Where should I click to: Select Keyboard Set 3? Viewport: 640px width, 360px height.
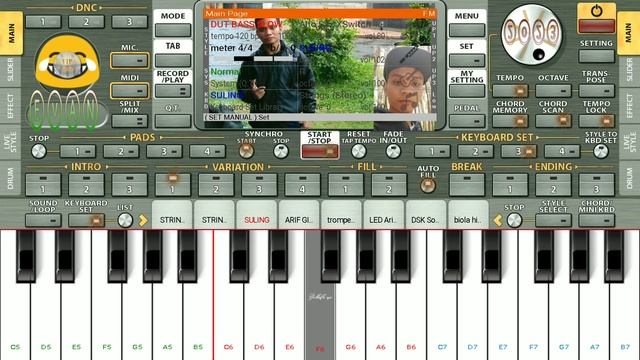(518, 151)
